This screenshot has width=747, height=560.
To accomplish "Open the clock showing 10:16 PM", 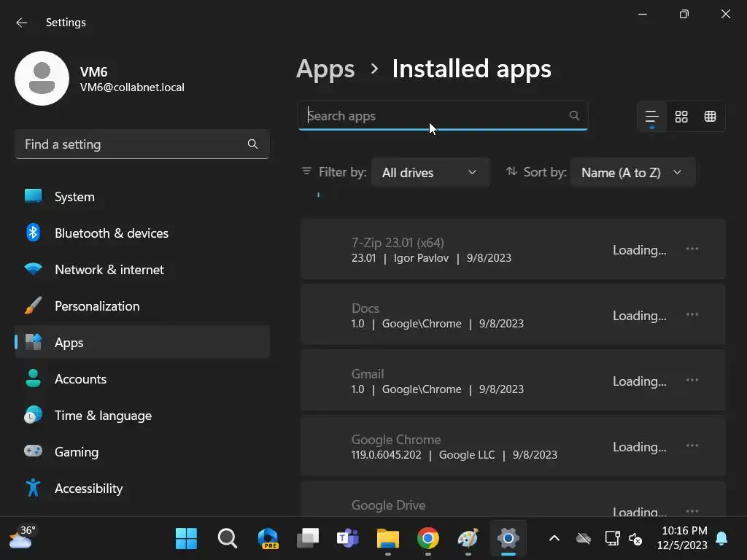I will [683, 537].
